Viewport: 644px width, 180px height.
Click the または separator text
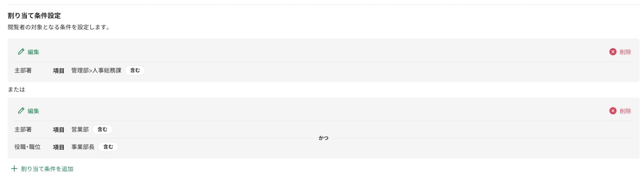tap(16, 90)
